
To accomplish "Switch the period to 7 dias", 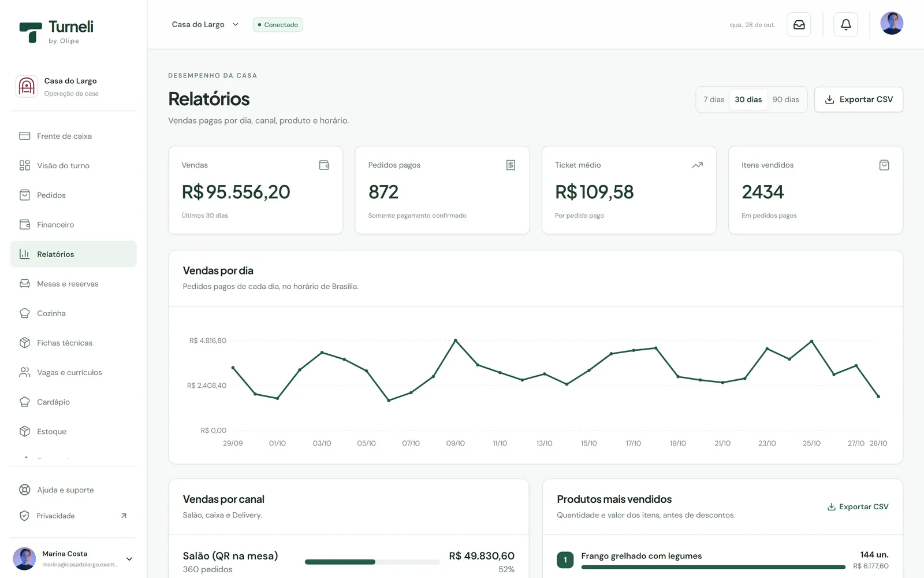I will (x=714, y=99).
